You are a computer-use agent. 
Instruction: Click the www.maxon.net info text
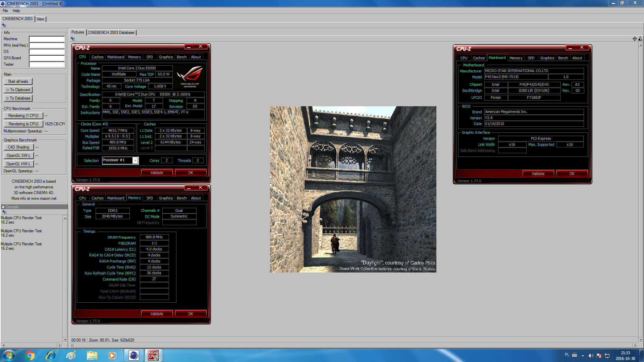44,198
